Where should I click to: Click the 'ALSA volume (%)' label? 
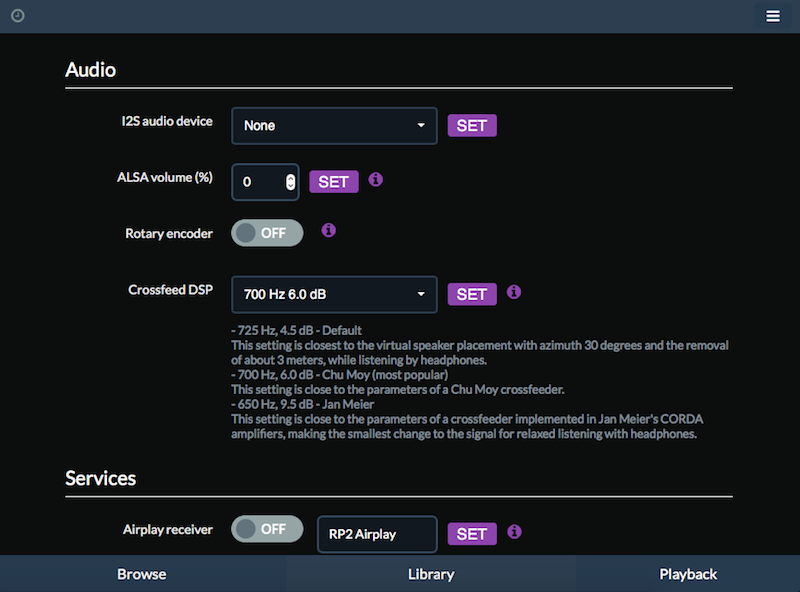165,178
